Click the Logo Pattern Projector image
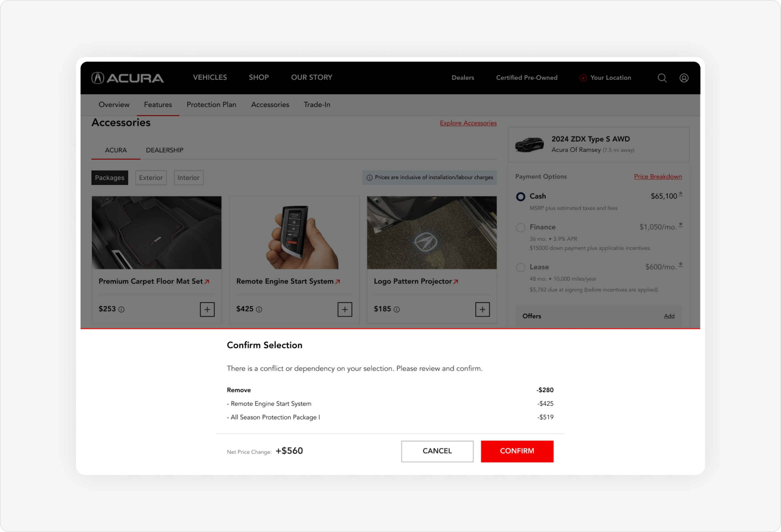This screenshot has height=532, width=781. pos(432,233)
